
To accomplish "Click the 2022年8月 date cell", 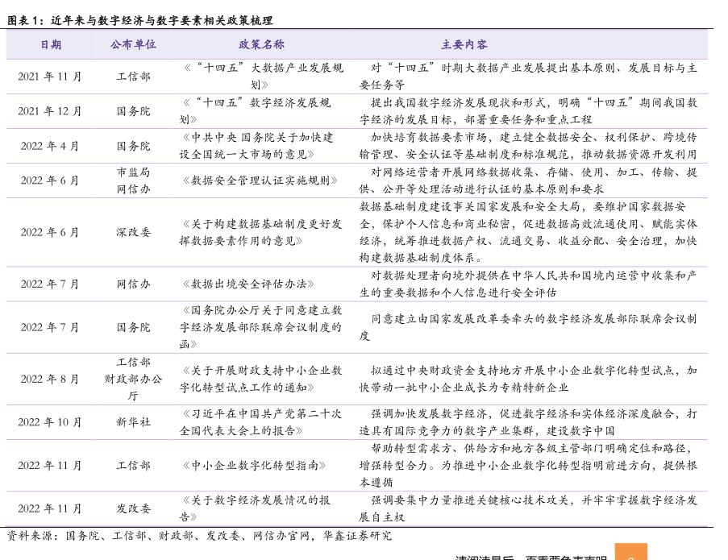I will pos(50,379).
